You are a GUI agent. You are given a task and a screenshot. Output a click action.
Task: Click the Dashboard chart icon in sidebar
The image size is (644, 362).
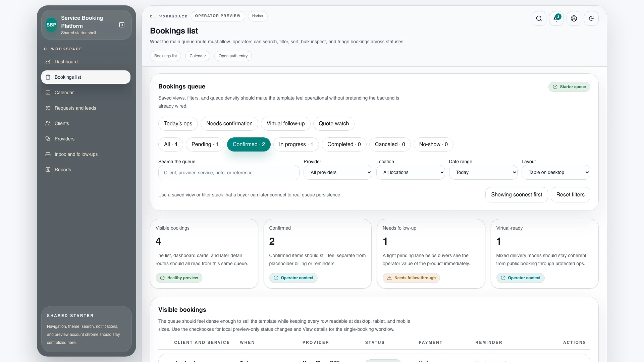click(x=48, y=62)
